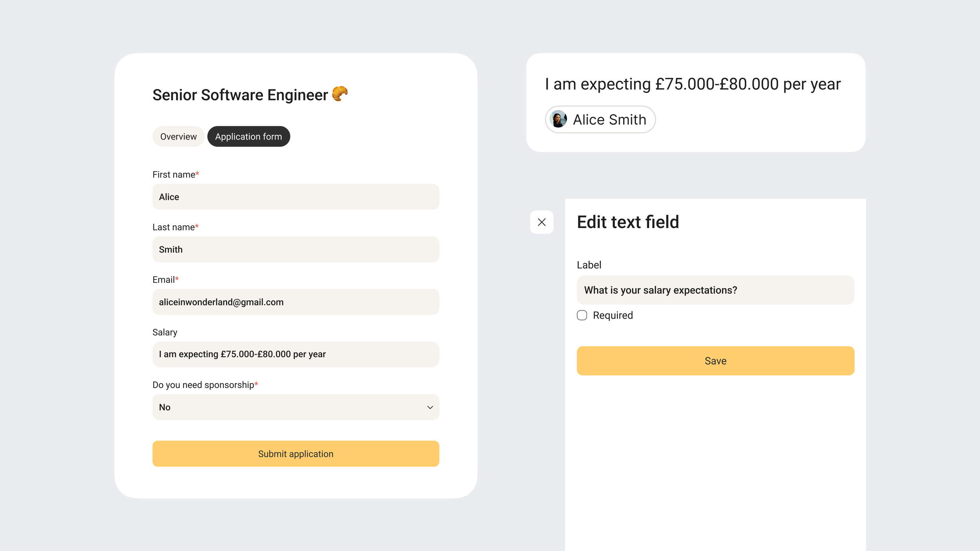Click the Last name field with Smith
The height and width of the screenshot is (551, 980).
(296, 249)
